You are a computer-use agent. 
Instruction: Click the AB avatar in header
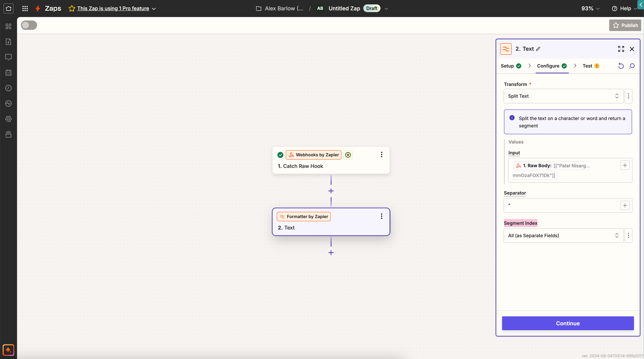(x=320, y=8)
